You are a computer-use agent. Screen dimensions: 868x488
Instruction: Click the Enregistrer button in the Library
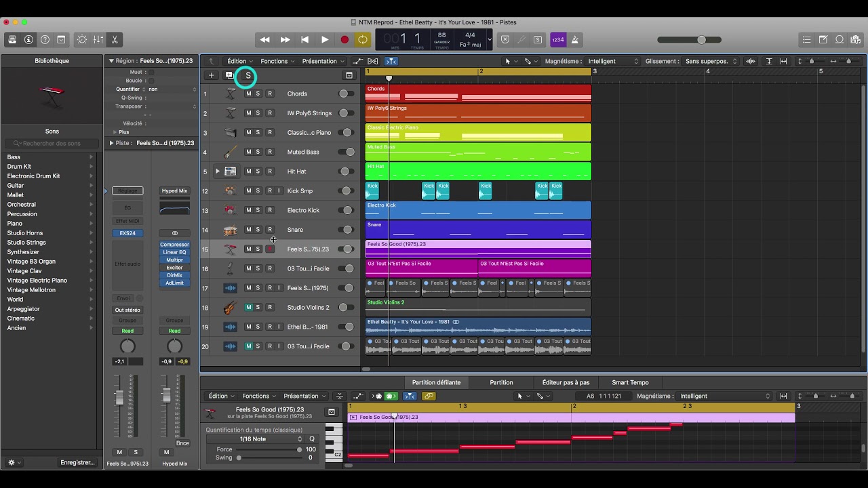[77, 463]
